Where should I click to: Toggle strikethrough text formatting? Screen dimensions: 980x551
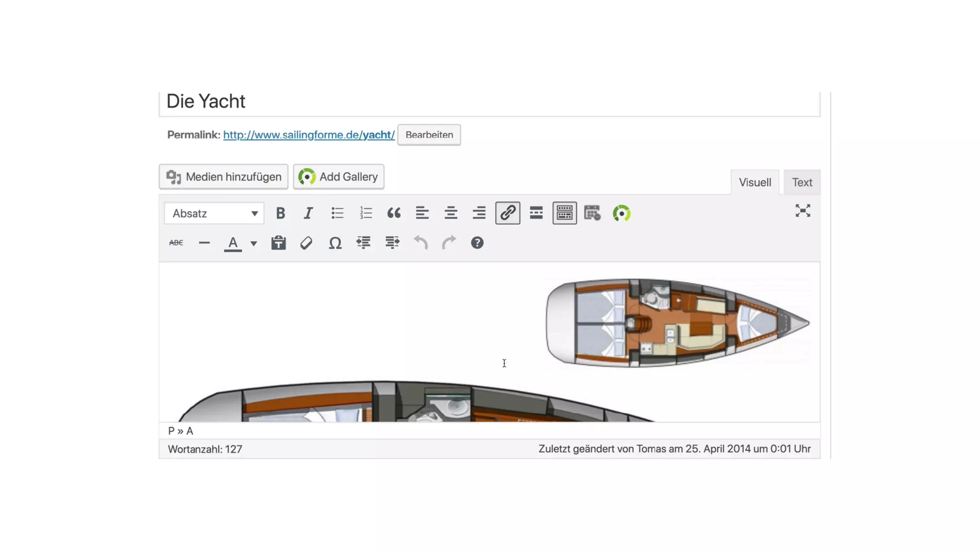[176, 243]
